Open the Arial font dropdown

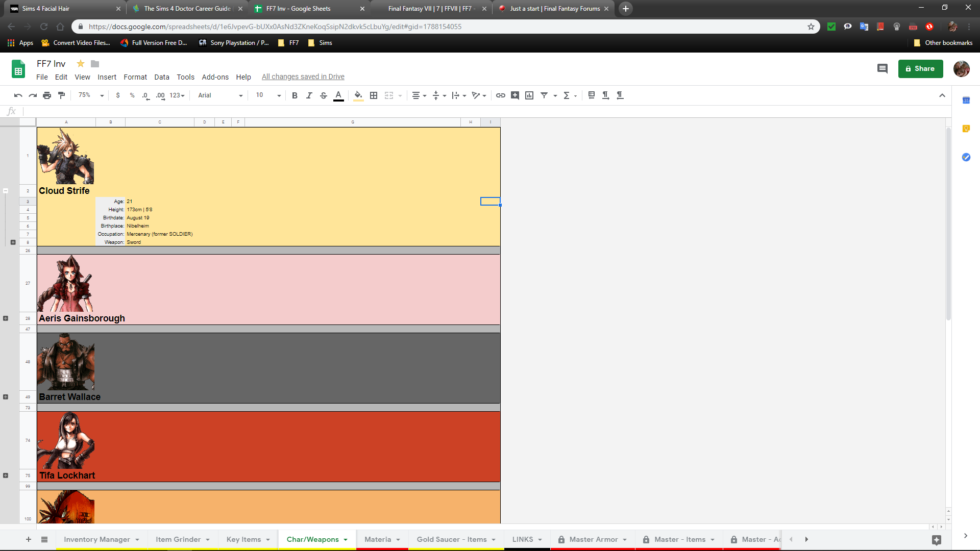220,95
